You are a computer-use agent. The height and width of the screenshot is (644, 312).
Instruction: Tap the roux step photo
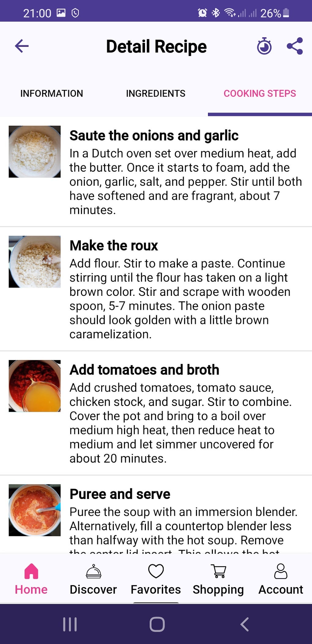[35, 262]
